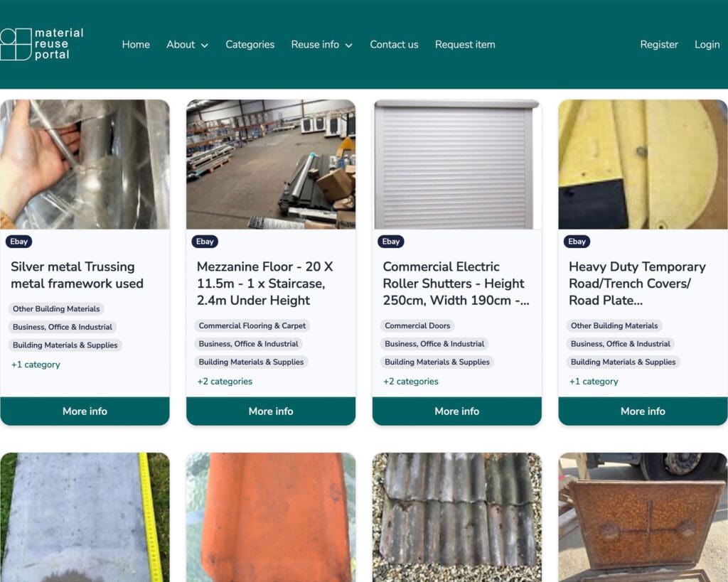
Task: Open the Categories page from navigation
Action: pyautogui.click(x=250, y=44)
